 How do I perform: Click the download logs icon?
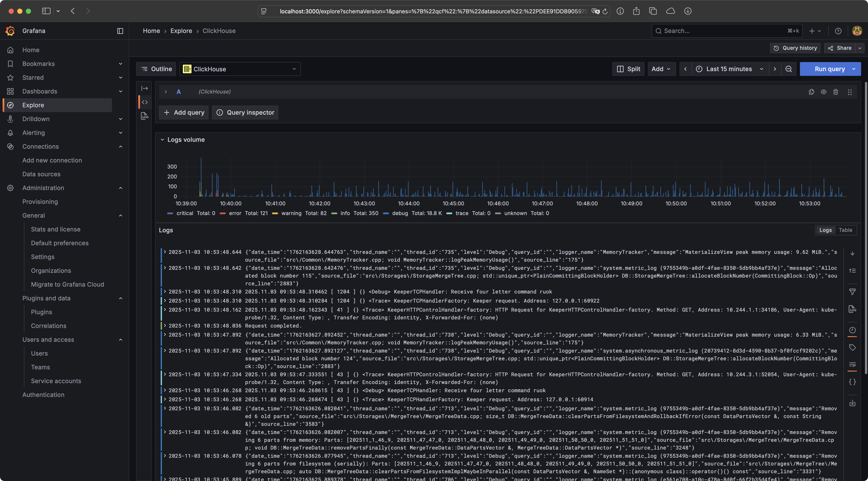852,403
